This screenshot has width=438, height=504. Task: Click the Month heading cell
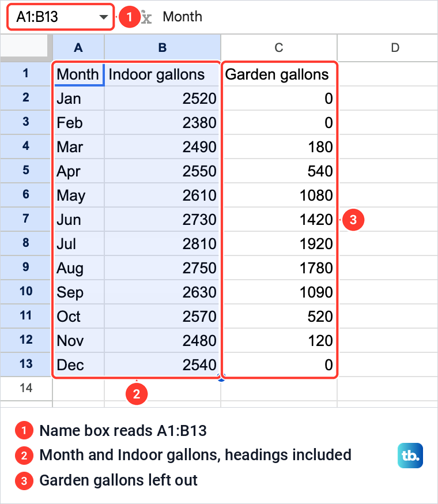pyautogui.click(x=79, y=74)
